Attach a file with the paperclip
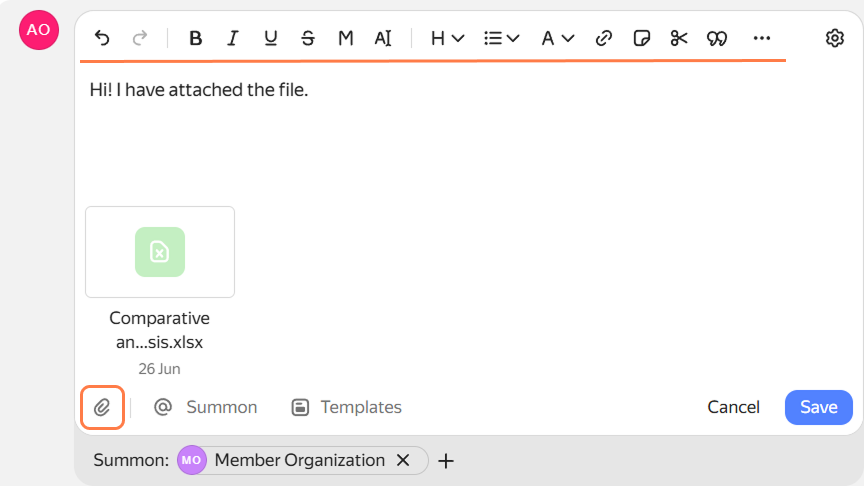Viewport: 864px width, 486px height. (102, 407)
